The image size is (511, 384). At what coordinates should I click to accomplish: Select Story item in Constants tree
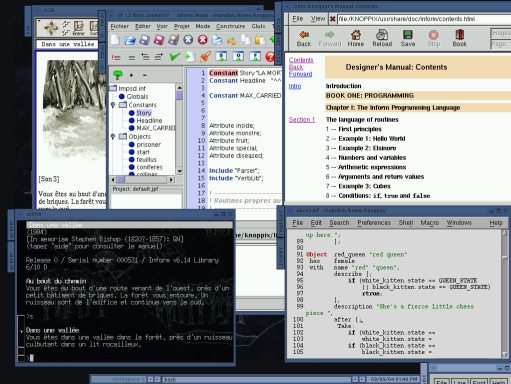[x=144, y=113]
